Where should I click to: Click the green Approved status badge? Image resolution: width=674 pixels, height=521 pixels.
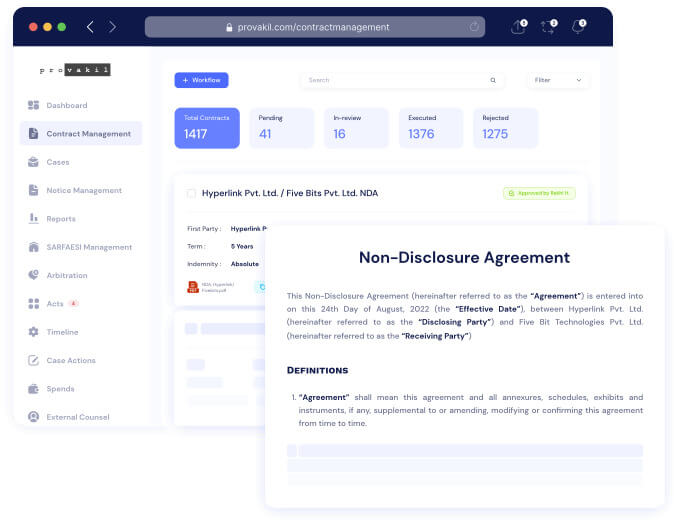pos(539,193)
